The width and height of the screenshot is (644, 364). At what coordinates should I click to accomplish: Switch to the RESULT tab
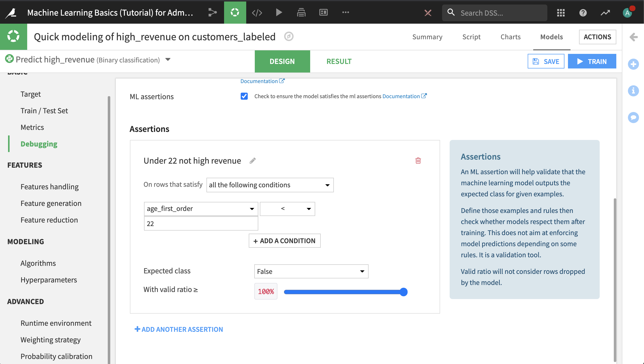point(339,61)
